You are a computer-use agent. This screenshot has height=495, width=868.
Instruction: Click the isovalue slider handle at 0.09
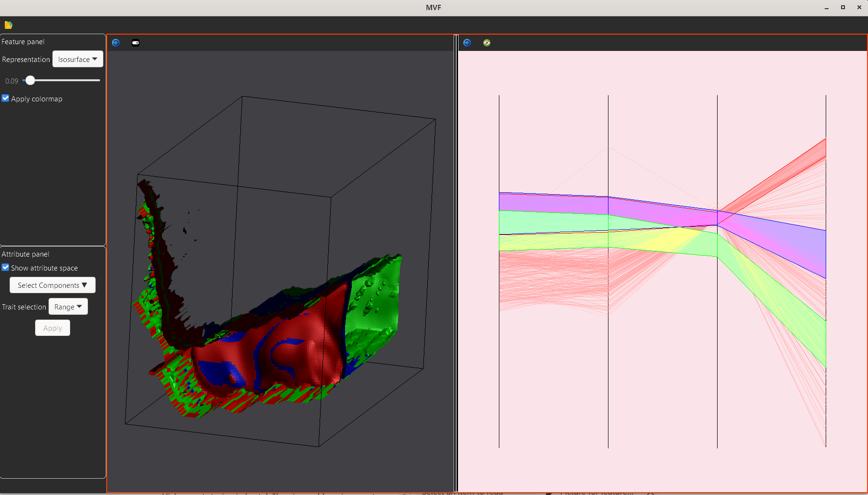click(x=30, y=80)
